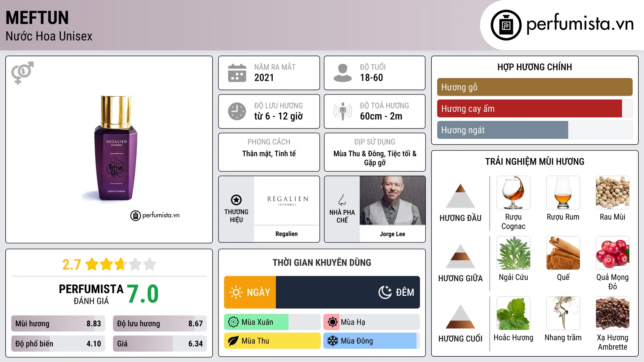Click the leaf icon for Mùa Thu
This screenshot has height=362, width=644.
click(233, 341)
